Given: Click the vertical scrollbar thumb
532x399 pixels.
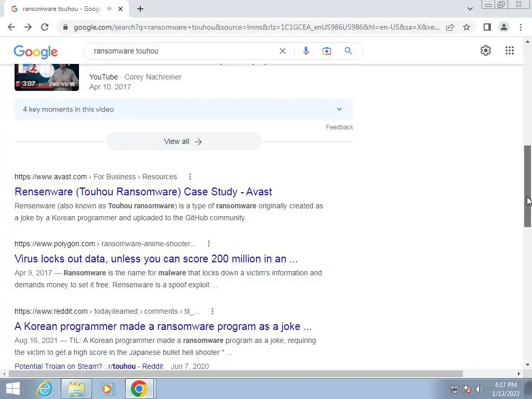Looking at the screenshot, I should (528, 187).
